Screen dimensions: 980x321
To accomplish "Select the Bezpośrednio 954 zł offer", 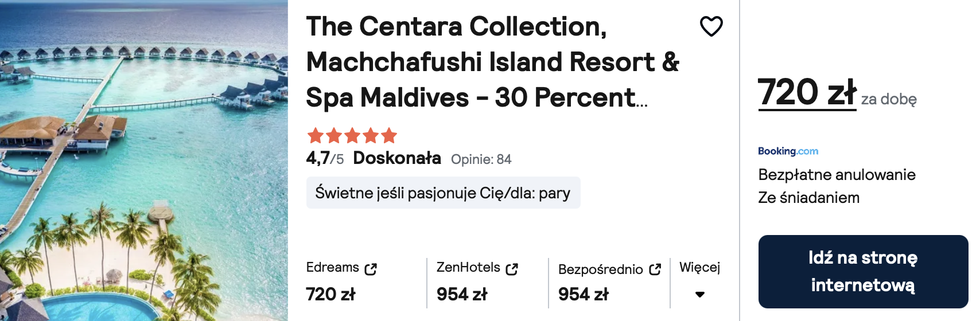I will [x=609, y=283].
